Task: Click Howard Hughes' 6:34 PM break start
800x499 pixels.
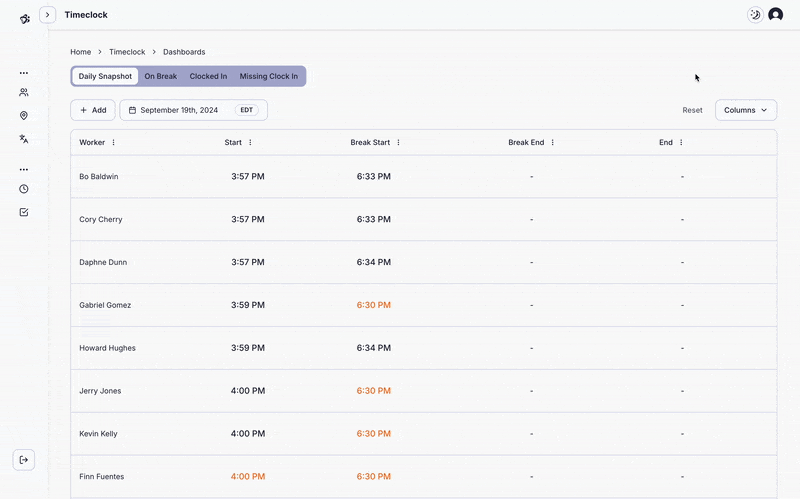Action: [373, 348]
